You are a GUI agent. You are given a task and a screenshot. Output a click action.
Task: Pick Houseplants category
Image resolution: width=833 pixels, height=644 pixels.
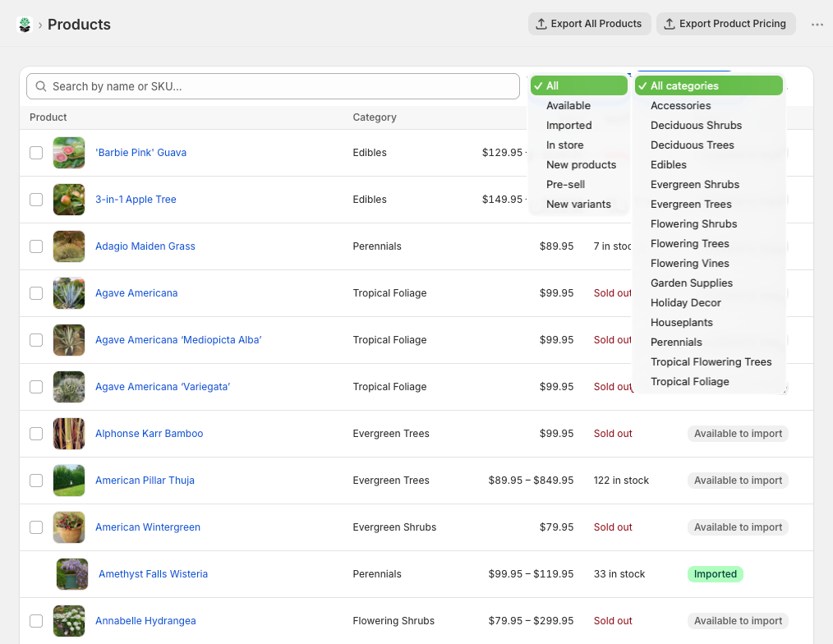tap(709, 321)
